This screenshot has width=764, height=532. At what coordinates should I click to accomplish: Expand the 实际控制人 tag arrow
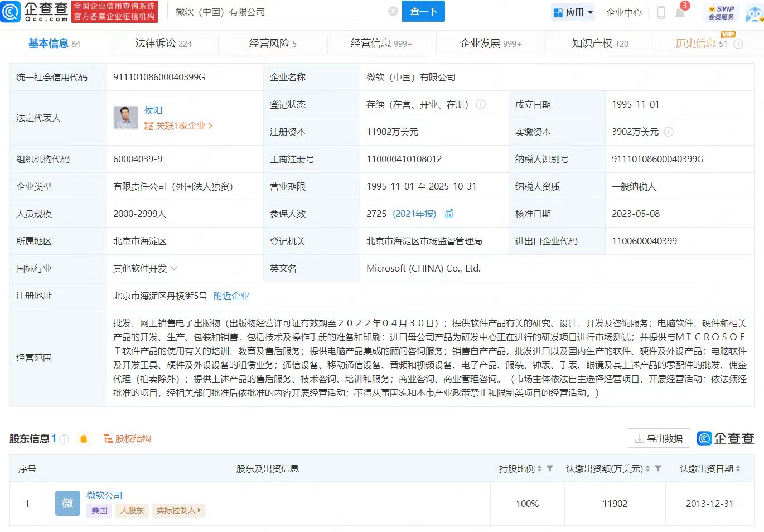coord(199,510)
